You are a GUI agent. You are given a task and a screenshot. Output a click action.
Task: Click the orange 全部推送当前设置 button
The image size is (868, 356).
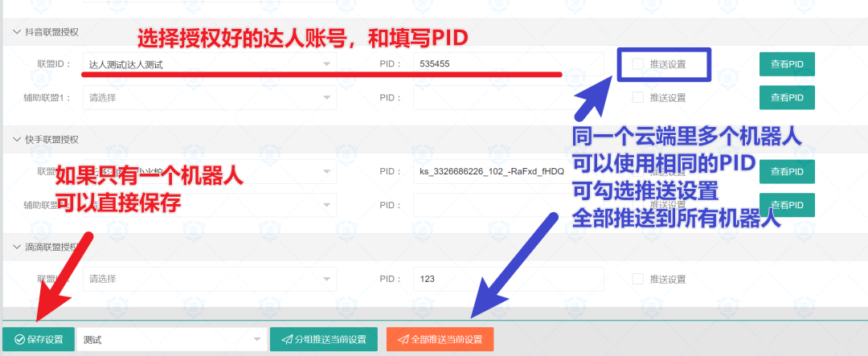[440, 339]
